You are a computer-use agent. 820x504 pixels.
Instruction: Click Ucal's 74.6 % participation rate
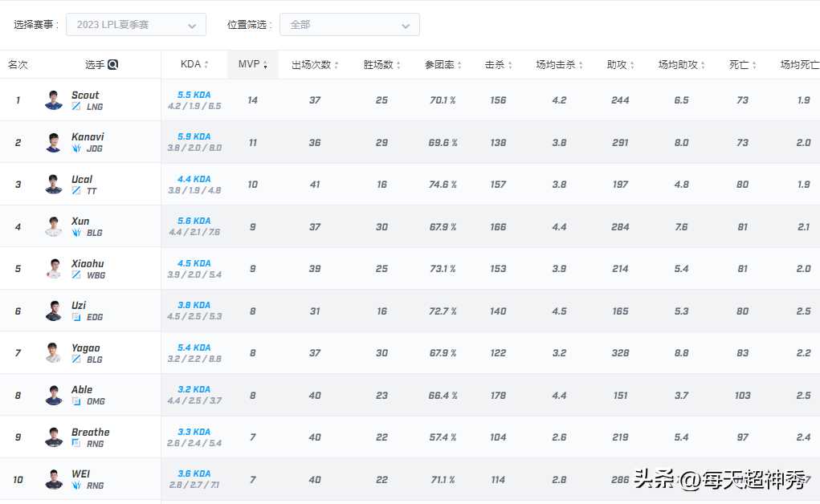[x=443, y=184]
